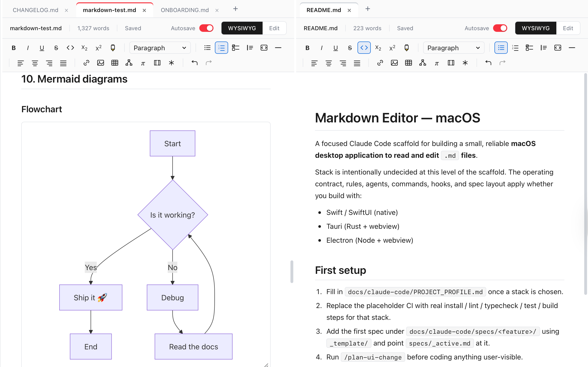Image resolution: width=588 pixels, height=367 pixels.
Task: Redo change in markdown-test.md pane
Action: coord(209,63)
